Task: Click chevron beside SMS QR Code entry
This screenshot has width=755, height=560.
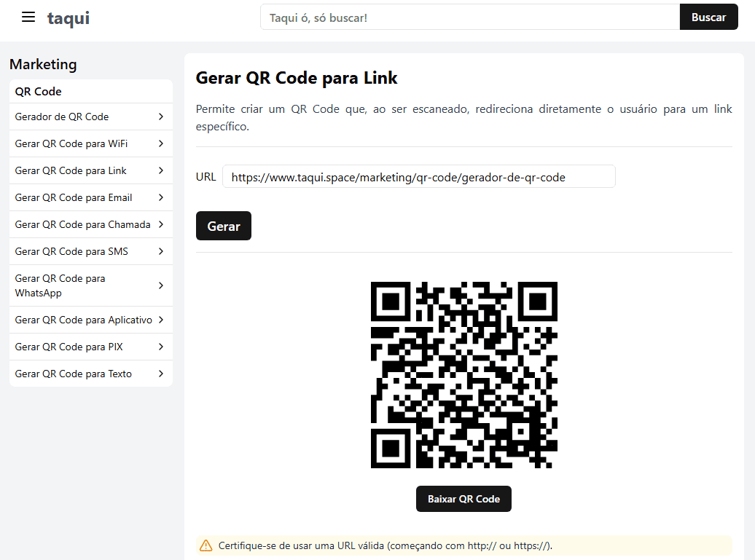Action: pyautogui.click(x=161, y=252)
